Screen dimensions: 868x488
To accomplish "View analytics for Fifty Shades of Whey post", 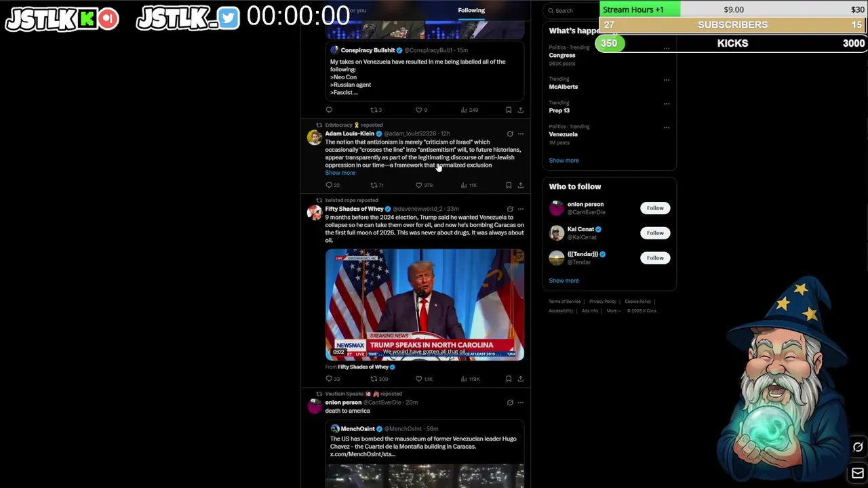I will 470,379.
